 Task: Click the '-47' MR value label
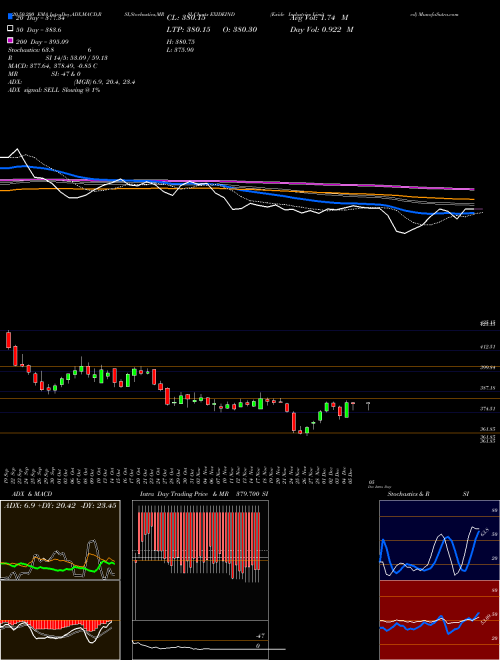(260, 636)
